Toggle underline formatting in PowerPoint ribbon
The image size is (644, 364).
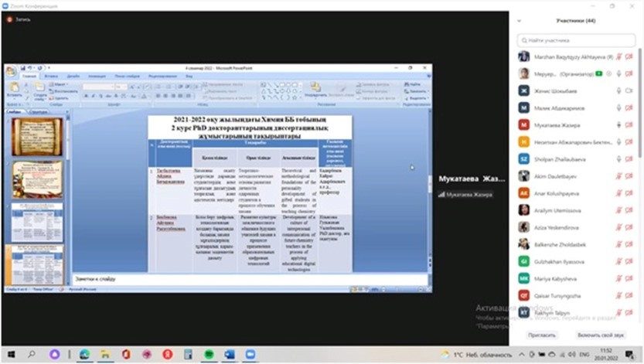(101, 96)
